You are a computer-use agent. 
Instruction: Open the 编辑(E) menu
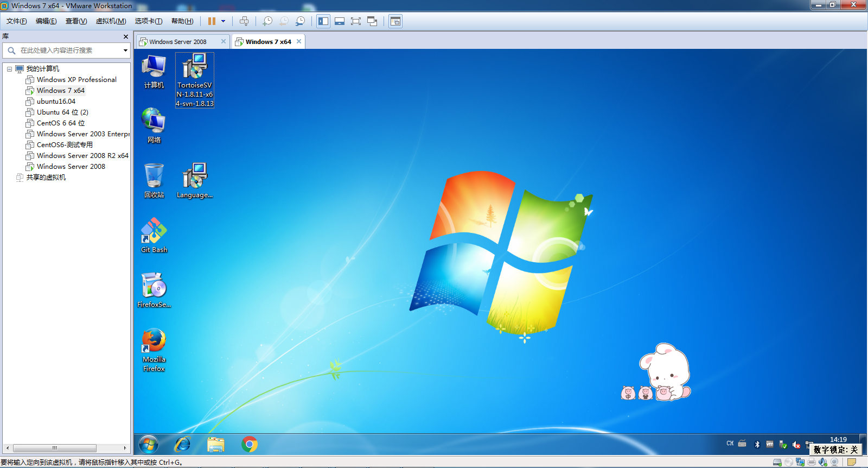(x=46, y=21)
